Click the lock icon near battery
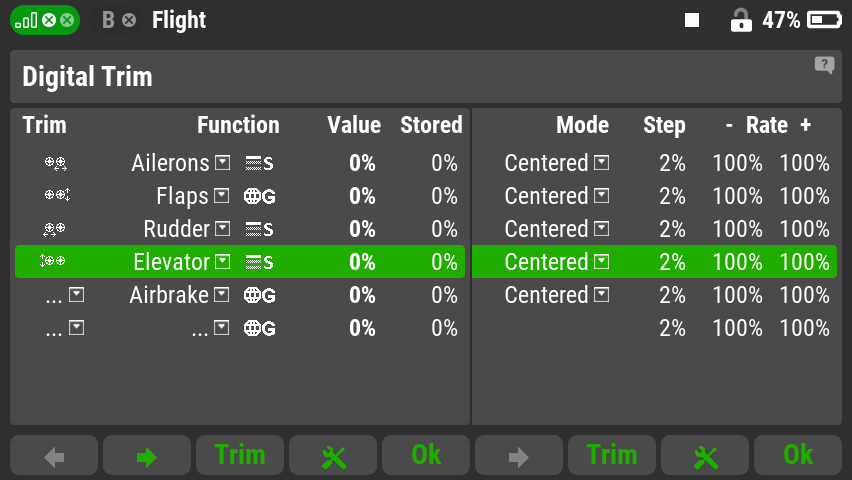852x480 pixels. [x=741, y=21]
